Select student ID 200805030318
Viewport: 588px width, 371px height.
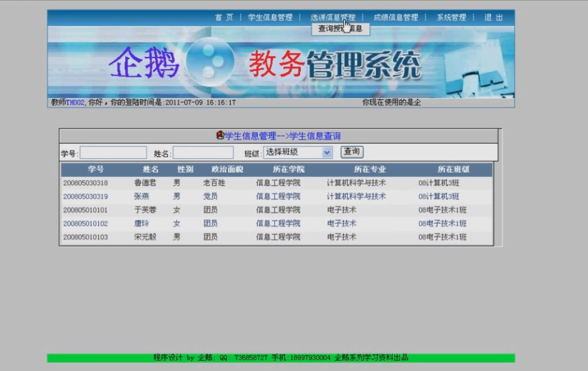tap(86, 183)
